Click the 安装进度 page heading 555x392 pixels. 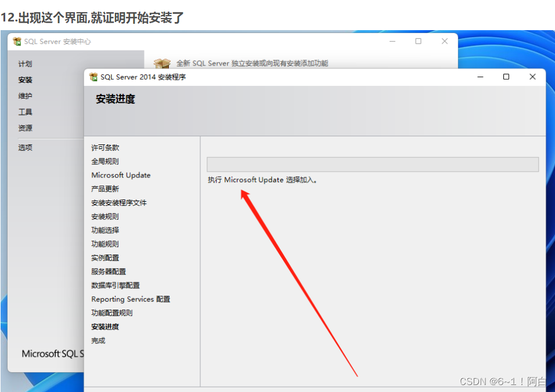click(x=116, y=99)
